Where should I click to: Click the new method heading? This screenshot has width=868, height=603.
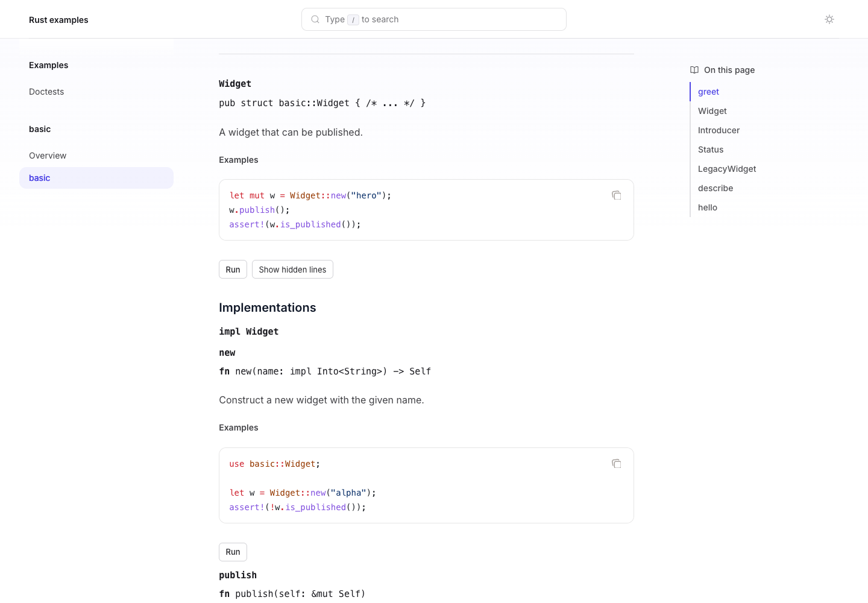coord(227,353)
